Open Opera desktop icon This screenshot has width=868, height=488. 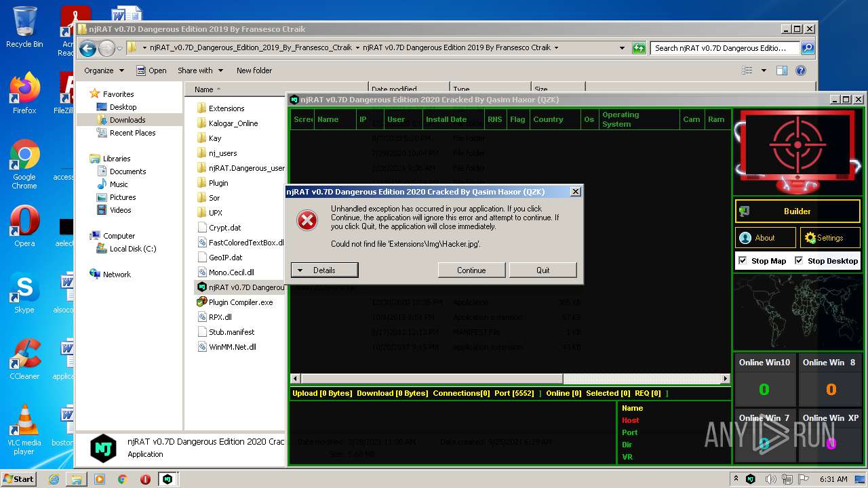24,226
